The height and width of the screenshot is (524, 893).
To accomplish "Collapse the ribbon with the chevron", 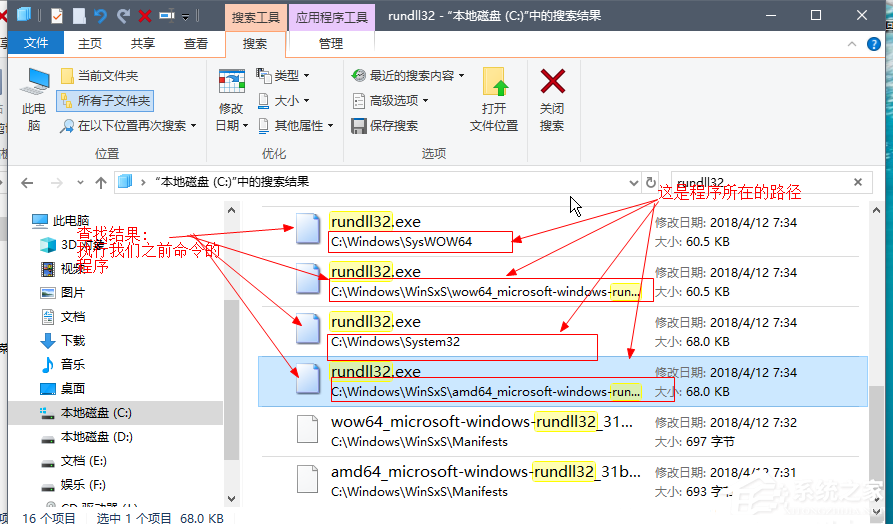I will pos(851,44).
